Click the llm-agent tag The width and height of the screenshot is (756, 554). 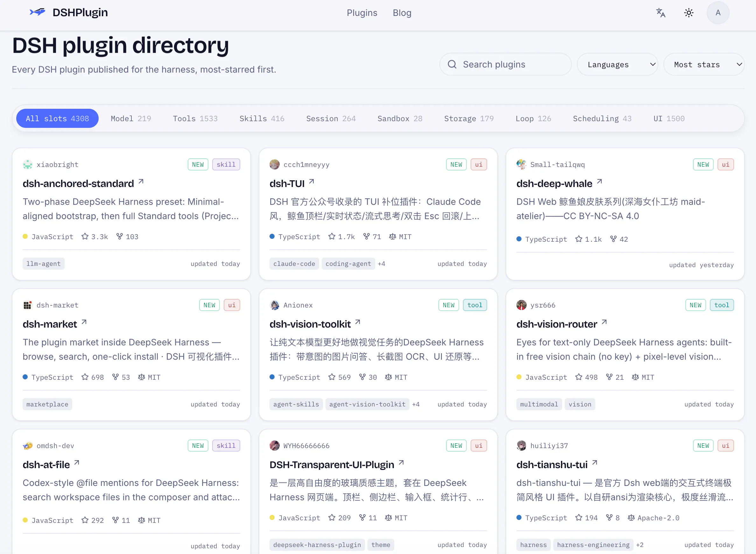[44, 264]
